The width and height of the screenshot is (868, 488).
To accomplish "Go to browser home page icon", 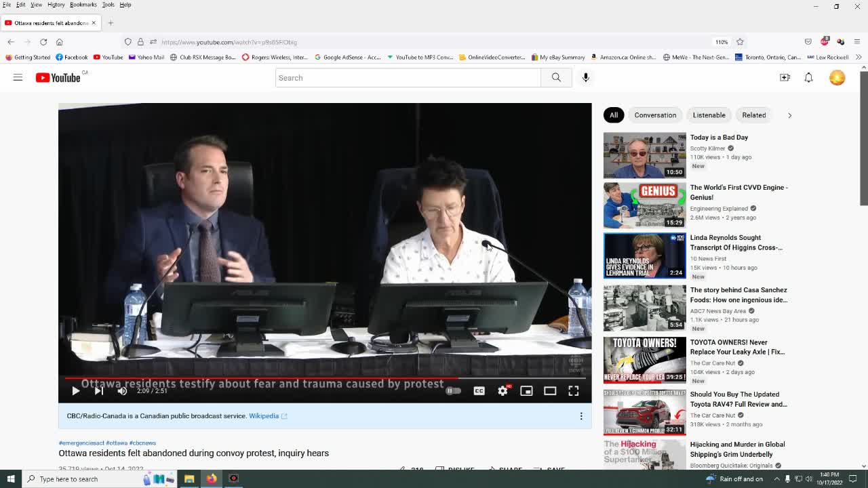I will pos(60,42).
